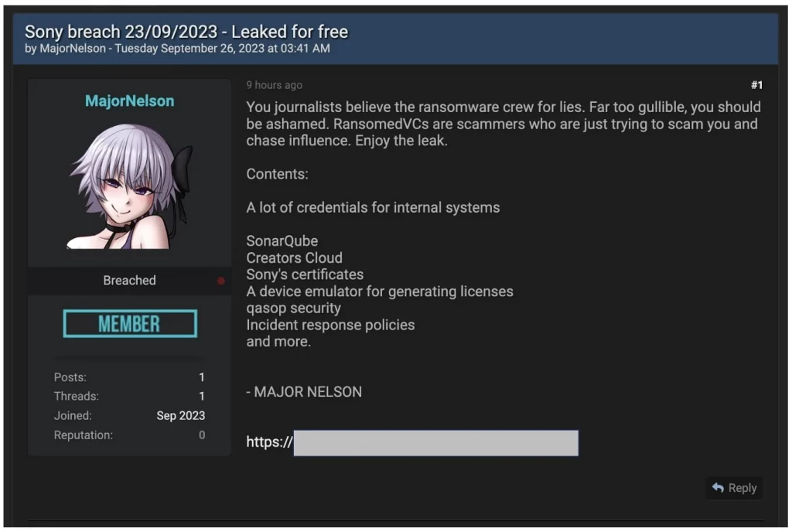
Task: Click the '- MAJOR NELSON' signature text
Action: point(304,392)
